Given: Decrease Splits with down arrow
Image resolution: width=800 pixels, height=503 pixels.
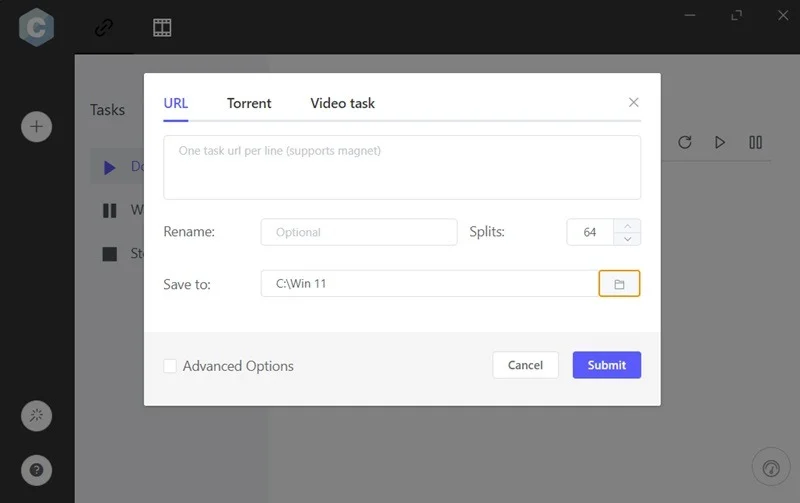Looking at the screenshot, I should coord(627,239).
